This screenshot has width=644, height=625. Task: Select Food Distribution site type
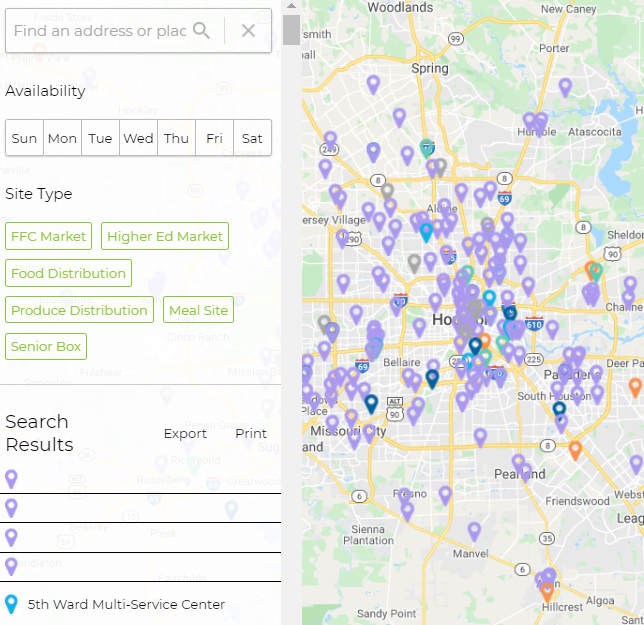pyautogui.click(x=68, y=273)
